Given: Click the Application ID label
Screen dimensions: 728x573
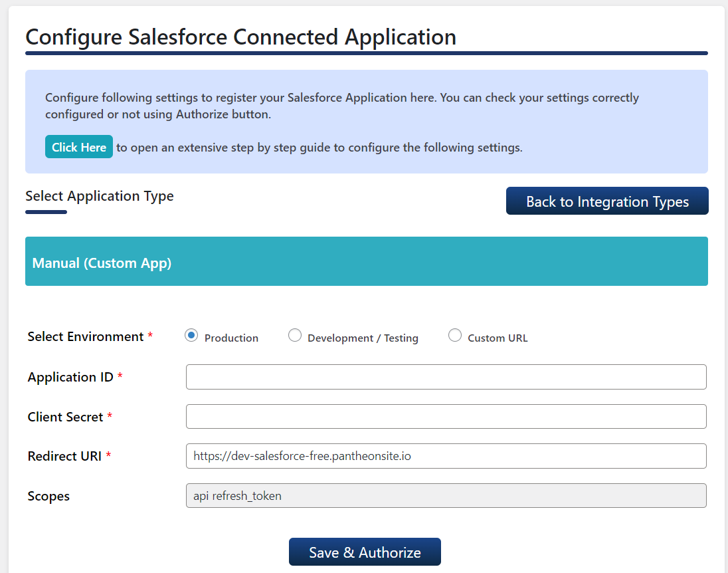Looking at the screenshot, I should (x=70, y=377).
